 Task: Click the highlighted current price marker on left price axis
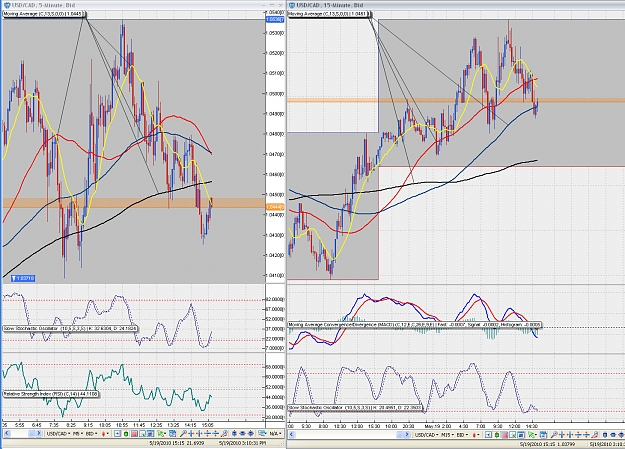[x=275, y=207]
